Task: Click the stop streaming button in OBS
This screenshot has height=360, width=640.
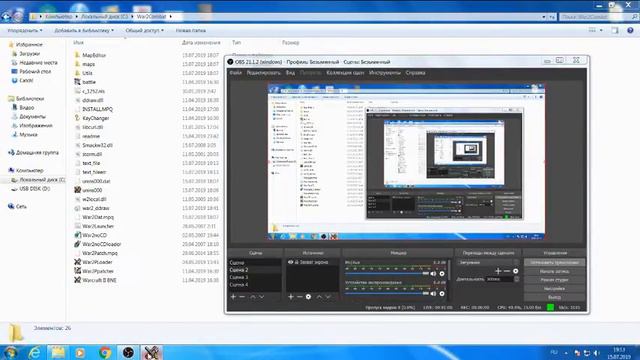Action: click(x=554, y=262)
